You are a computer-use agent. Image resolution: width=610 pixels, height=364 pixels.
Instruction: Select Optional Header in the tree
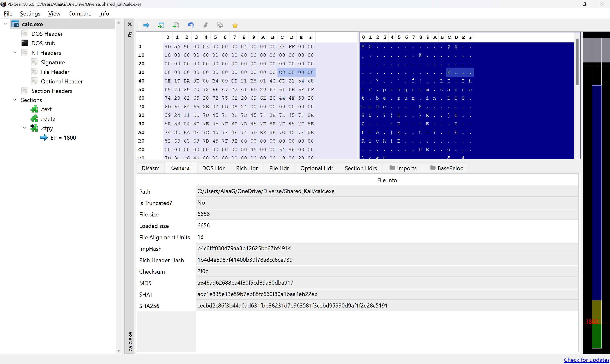coord(62,82)
